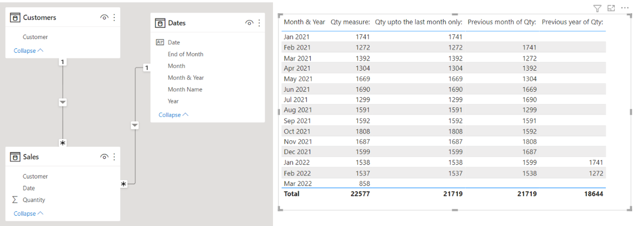This screenshot has height=226, width=644.
Task: Click the Jan 2021 row label
Action: coord(297,37)
